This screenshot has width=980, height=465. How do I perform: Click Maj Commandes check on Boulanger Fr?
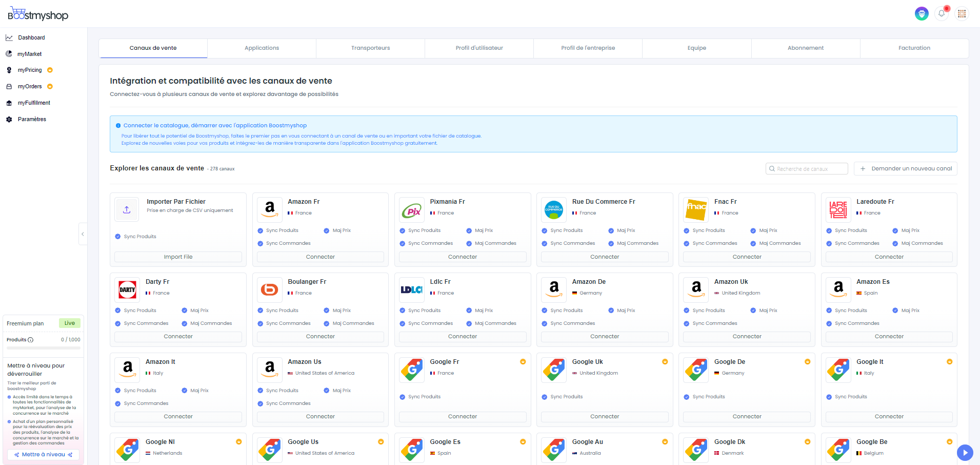tap(327, 324)
